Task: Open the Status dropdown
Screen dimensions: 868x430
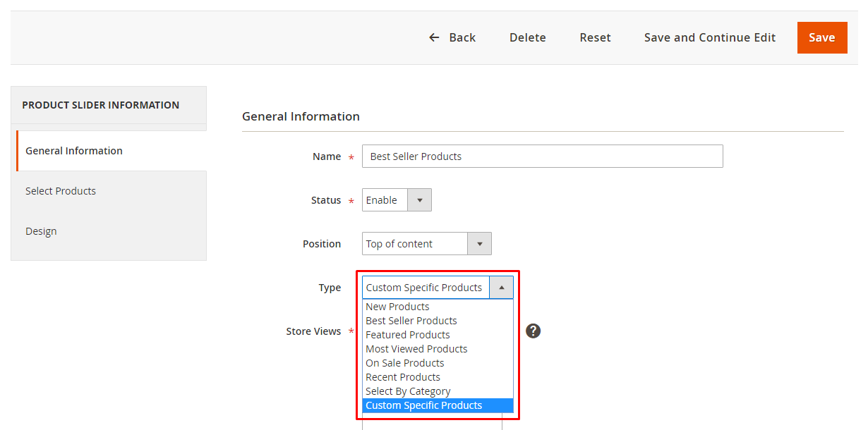Action: pyautogui.click(x=397, y=200)
